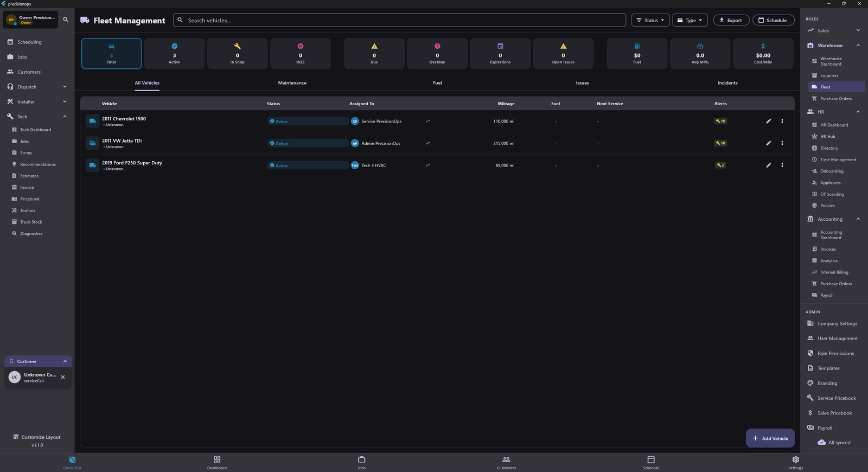Select the Expirations stat card
Viewport: 868px width, 472px height.
point(500,53)
